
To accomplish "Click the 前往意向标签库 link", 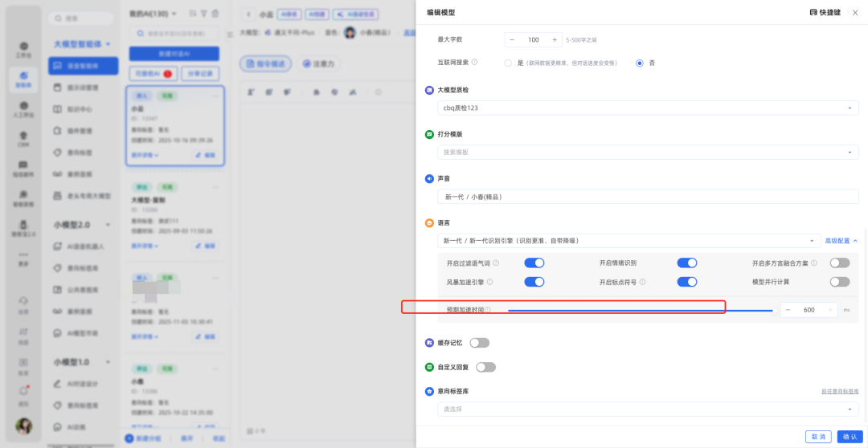I will pos(839,392).
